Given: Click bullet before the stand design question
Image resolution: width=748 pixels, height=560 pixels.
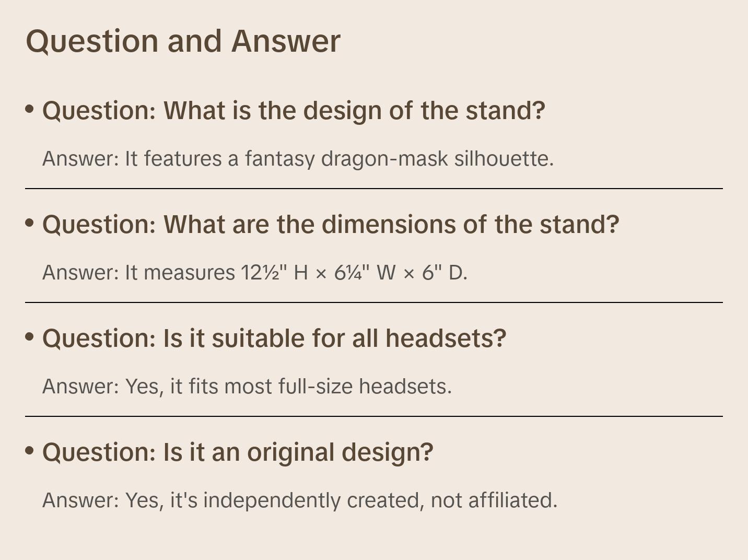Looking at the screenshot, I should (x=30, y=109).
